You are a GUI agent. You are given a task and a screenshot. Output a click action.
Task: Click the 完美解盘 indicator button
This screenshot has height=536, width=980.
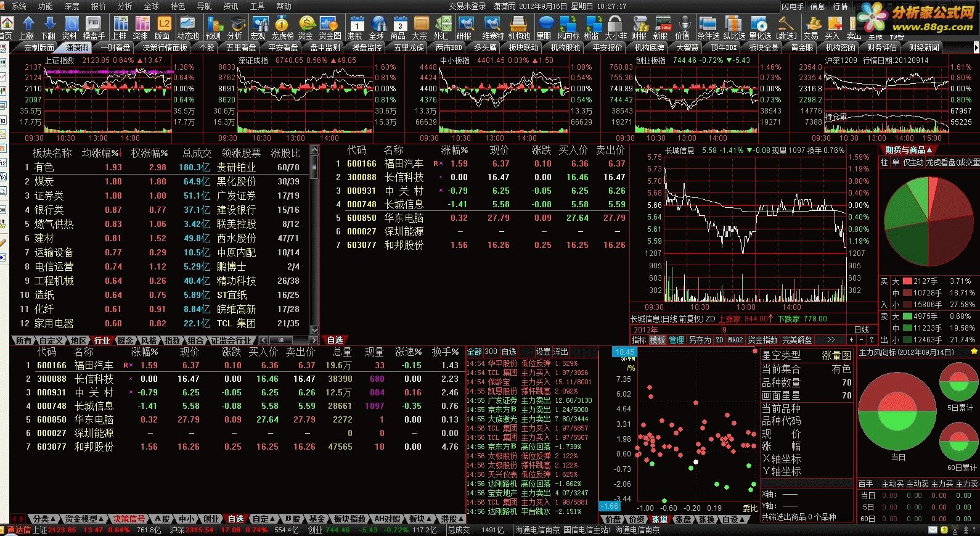point(796,340)
